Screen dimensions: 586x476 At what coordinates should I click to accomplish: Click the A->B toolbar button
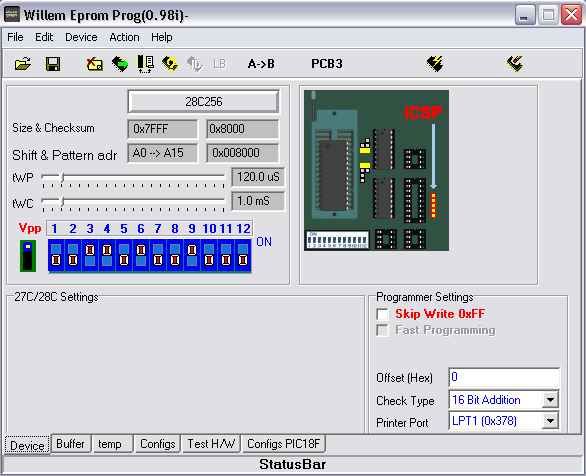click(x=261, y=64)
